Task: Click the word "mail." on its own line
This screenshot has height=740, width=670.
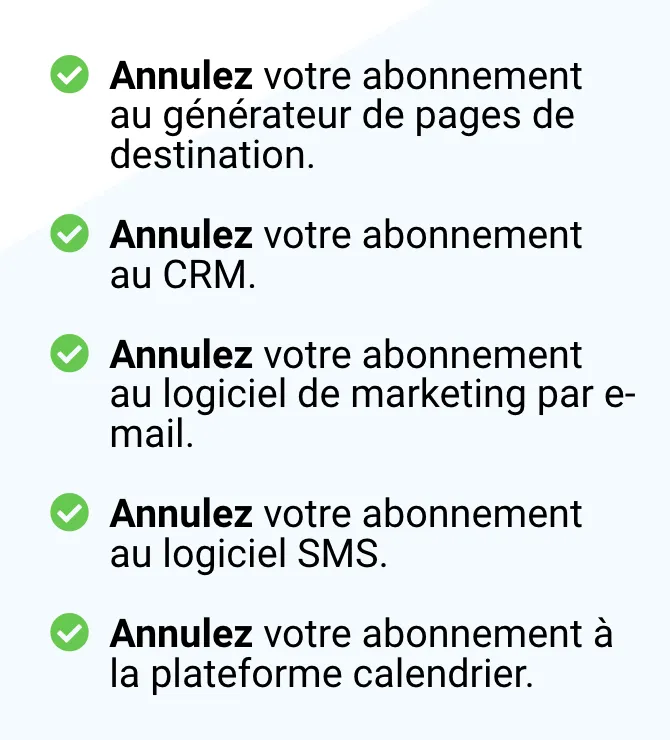Action: (x=151, y=434)
